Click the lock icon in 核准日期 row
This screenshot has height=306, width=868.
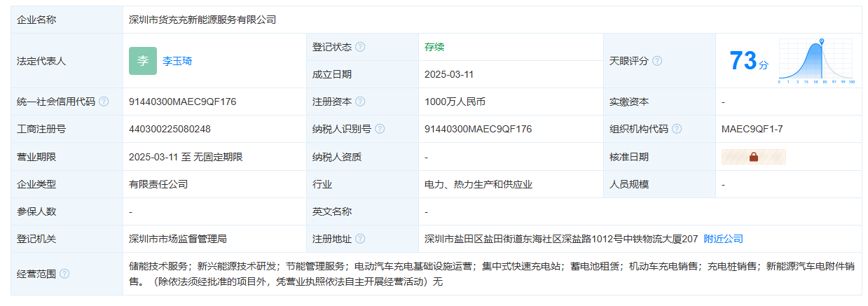pos(754,157)
